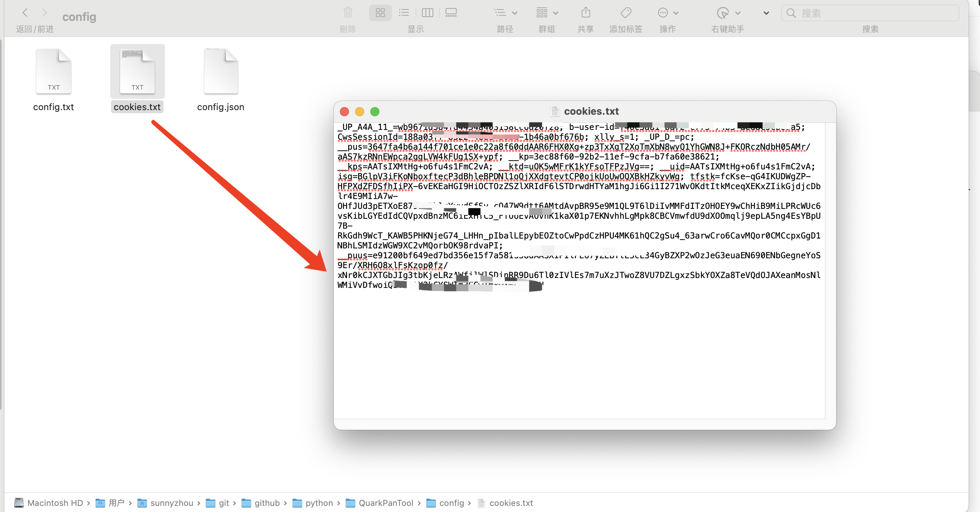This screenshot has width=980, height=512.
Task: Go back with the left arrow
Action: (x=25, y=13)
